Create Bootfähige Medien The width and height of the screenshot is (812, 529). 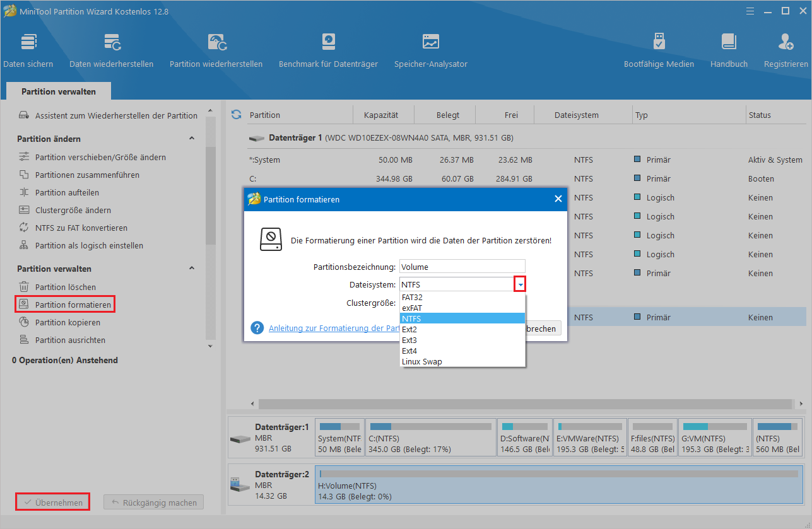click(659, 50)
